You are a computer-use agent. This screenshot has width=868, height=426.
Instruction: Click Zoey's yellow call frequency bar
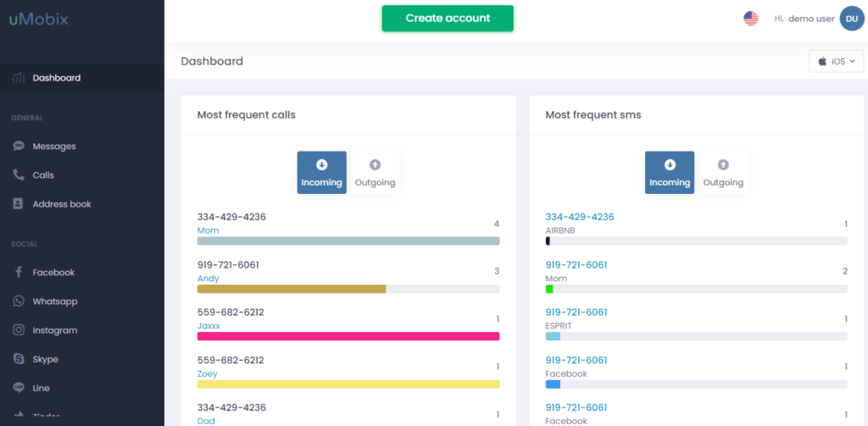click(x=348, y=384)
